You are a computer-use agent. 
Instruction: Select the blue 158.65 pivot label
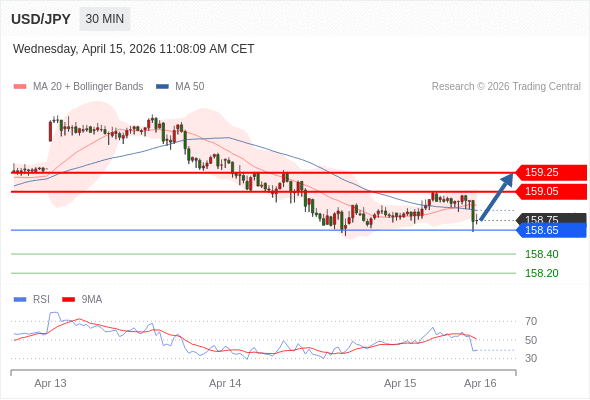[551, 230]
